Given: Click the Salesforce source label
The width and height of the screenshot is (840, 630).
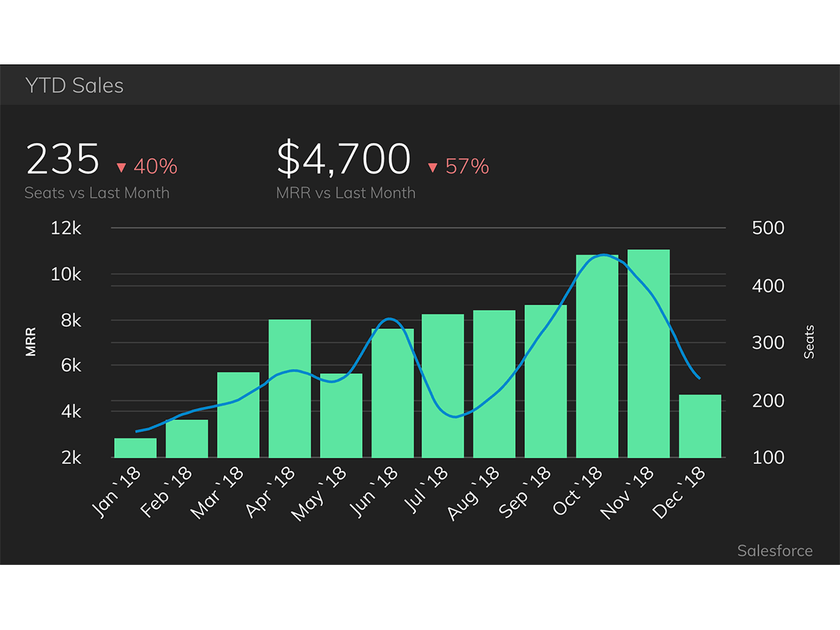Looking at the screenshot, I should pyautogui.click(x=774, y=551).
